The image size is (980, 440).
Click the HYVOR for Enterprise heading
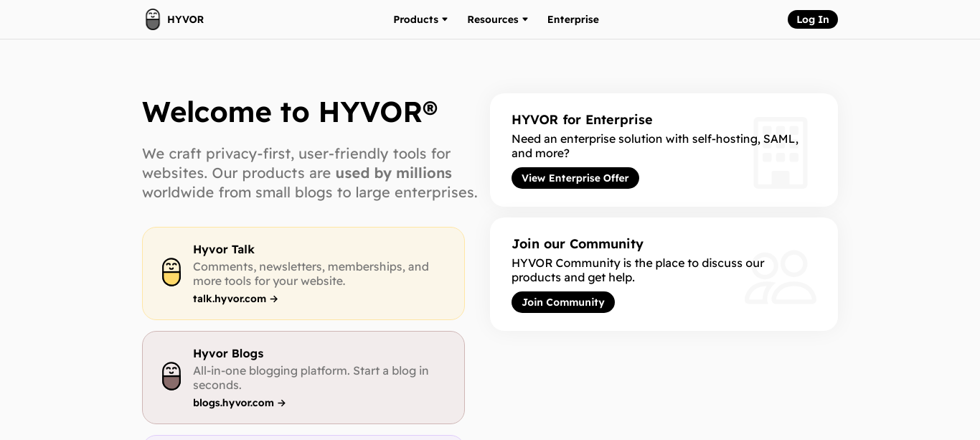[582, 120]
